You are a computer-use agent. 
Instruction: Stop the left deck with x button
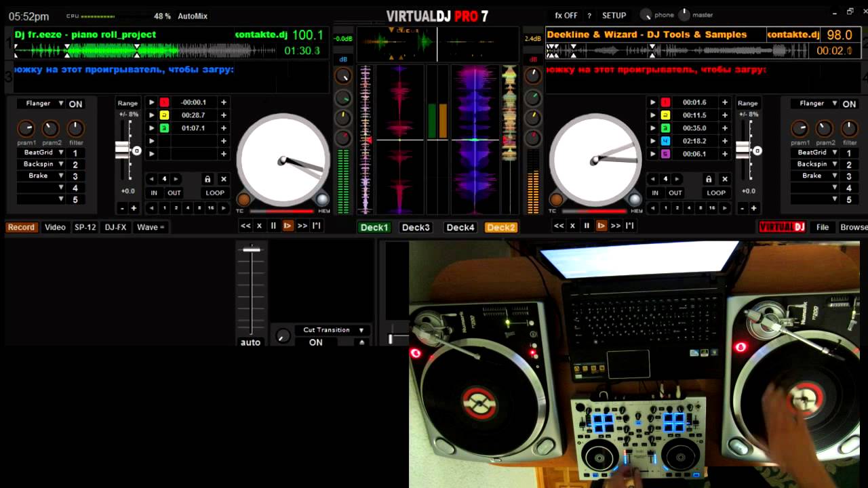click(x=259, y=226)
